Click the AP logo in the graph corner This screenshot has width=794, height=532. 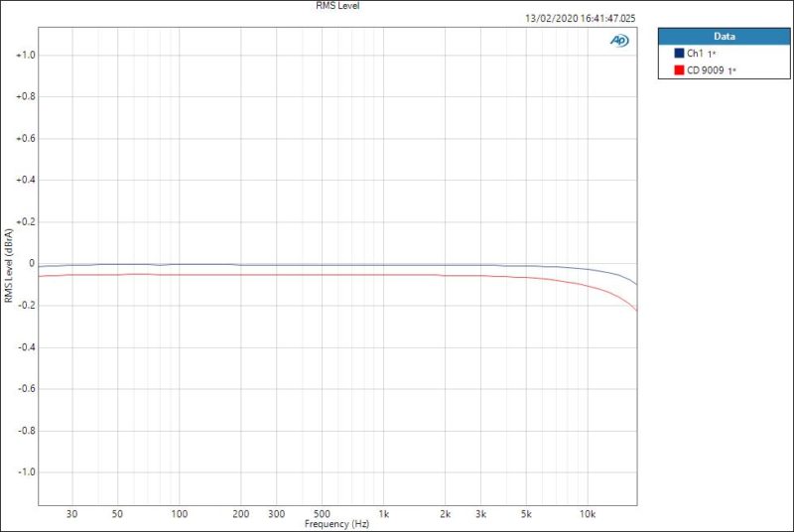[618, 41]
